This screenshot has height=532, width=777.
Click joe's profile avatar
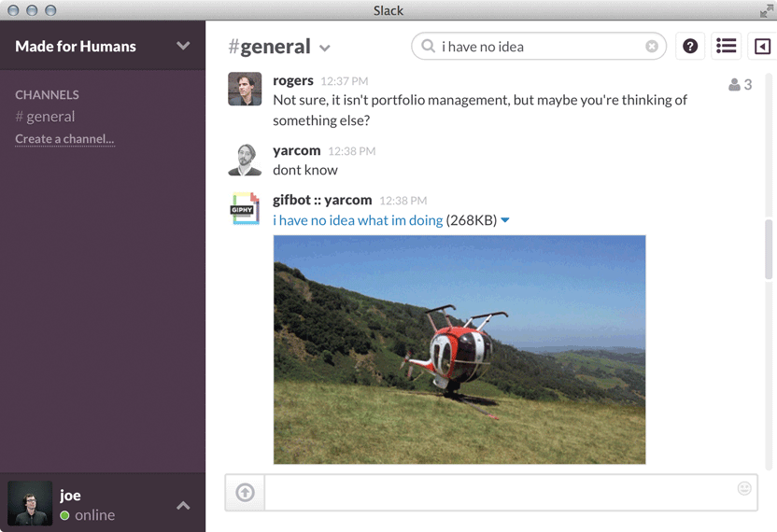[30, 503]
